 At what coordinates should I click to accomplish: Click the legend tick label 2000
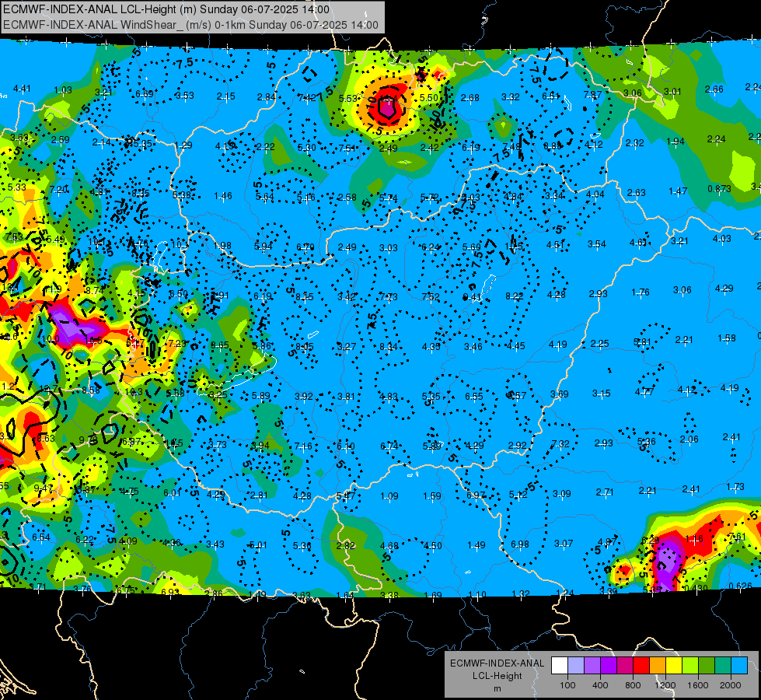[731, 685]
